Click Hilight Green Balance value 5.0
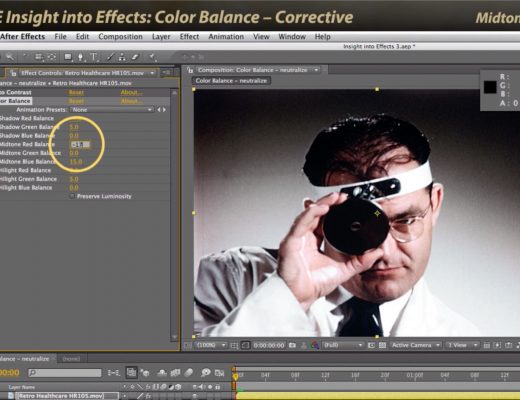 click(74, 179)
